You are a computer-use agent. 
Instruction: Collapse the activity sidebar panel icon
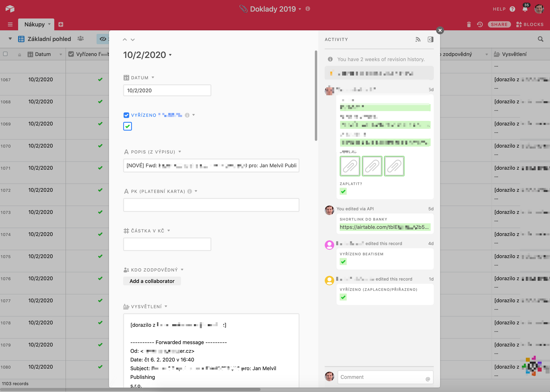click(431, 40)
